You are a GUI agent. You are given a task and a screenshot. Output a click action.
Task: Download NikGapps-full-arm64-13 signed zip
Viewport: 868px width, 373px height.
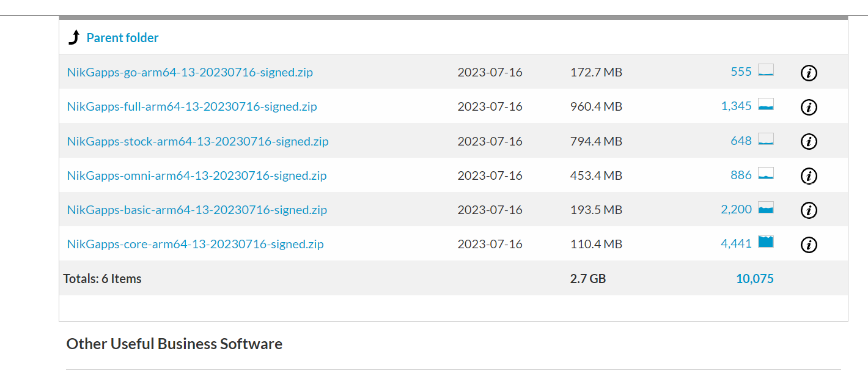192,106
